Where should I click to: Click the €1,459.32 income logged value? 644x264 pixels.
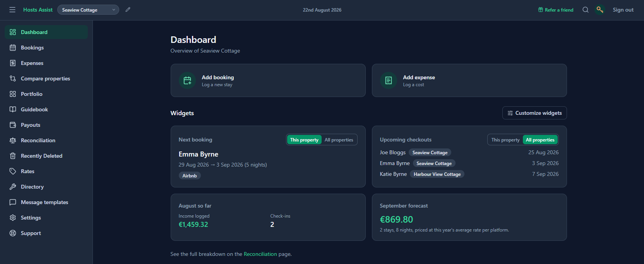pos(194,225)
